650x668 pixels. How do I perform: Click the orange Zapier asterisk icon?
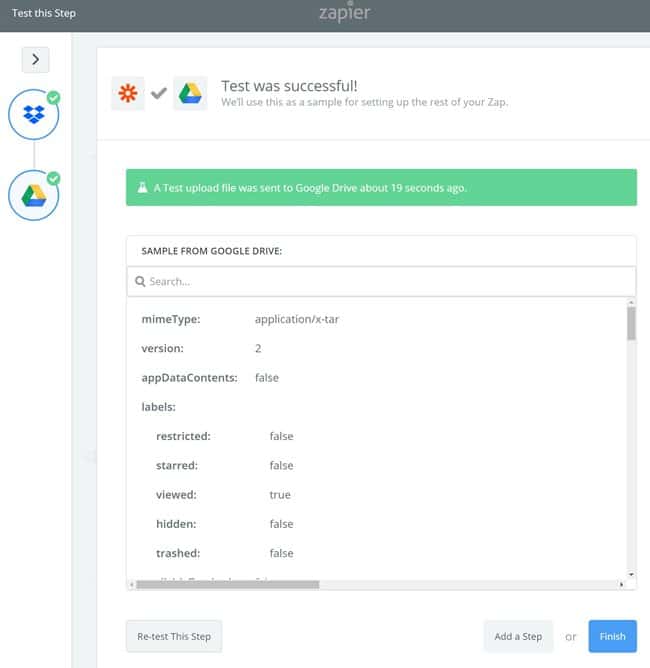point(128,94)
